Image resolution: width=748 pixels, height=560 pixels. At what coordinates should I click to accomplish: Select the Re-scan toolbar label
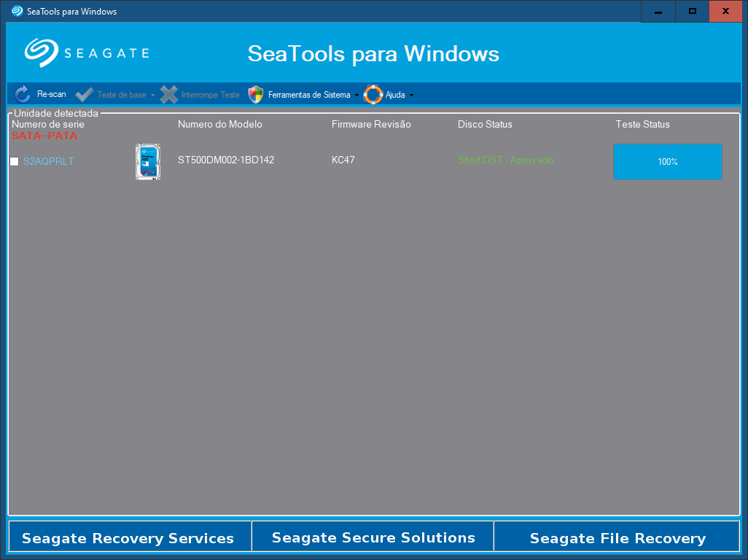click(52, 95)
